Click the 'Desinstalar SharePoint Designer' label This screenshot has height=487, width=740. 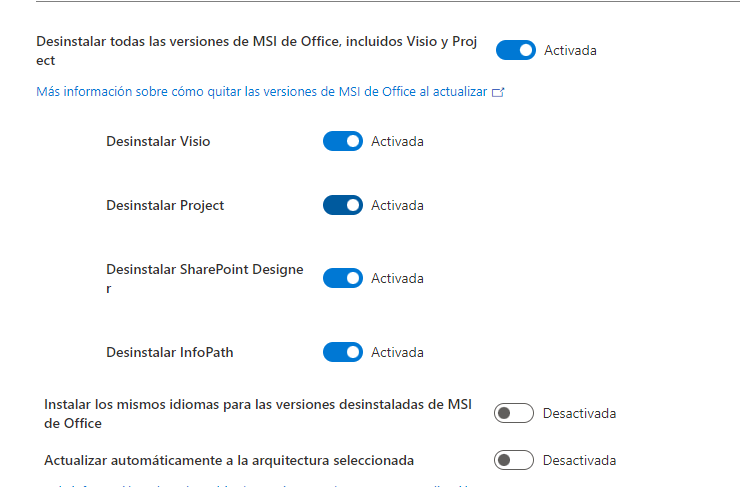tap(205, 279)
